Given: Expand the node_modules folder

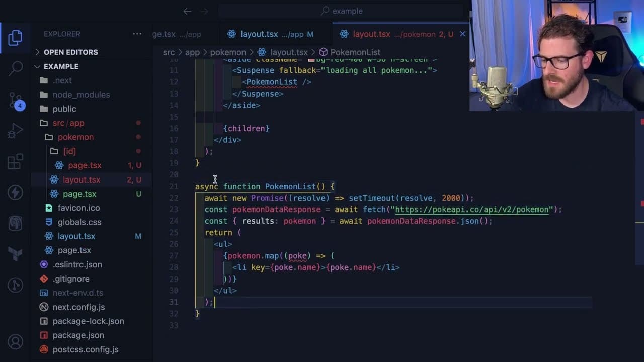Looking at the screenshot, I should pyautogui.click(x=81, y=95).
